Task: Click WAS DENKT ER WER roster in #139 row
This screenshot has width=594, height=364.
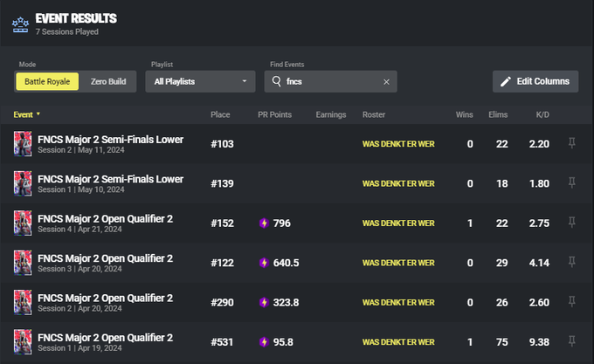Action: pos(398,184)
